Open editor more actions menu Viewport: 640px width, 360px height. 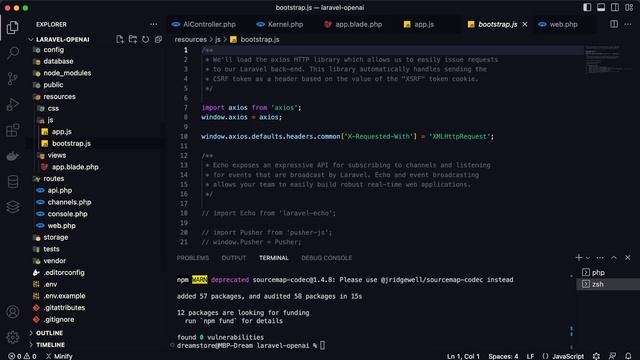pyautogui.click(x=628, y=24)
